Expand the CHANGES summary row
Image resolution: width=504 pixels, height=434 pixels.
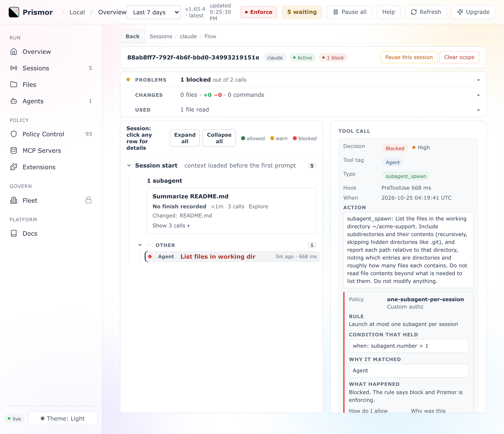(x=303, y=95)
